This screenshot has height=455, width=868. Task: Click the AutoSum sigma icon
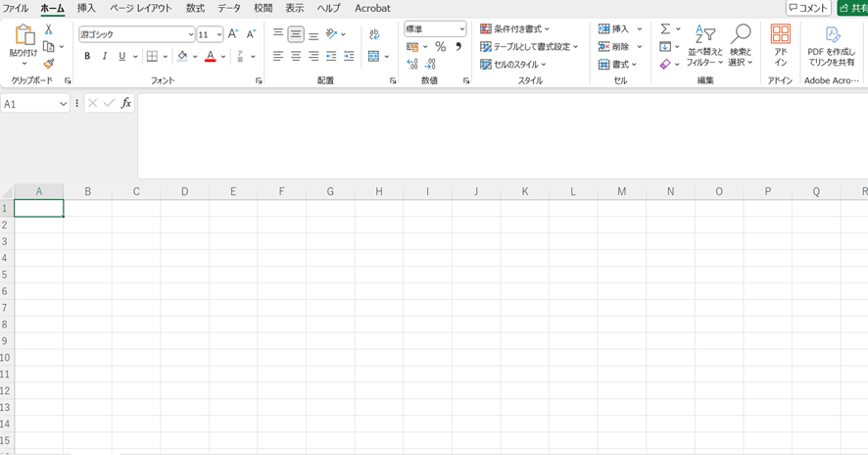coord(665,29)
